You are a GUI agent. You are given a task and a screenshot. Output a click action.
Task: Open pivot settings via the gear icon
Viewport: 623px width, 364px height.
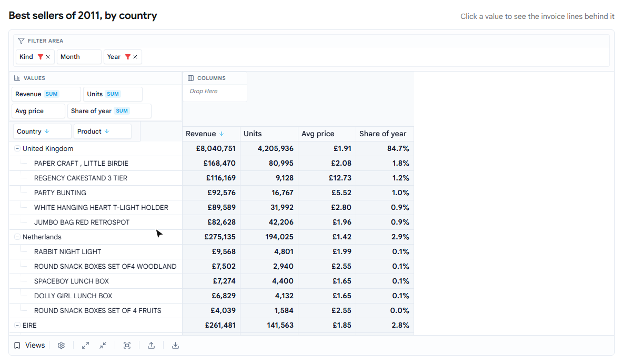(x=61, y=345)
